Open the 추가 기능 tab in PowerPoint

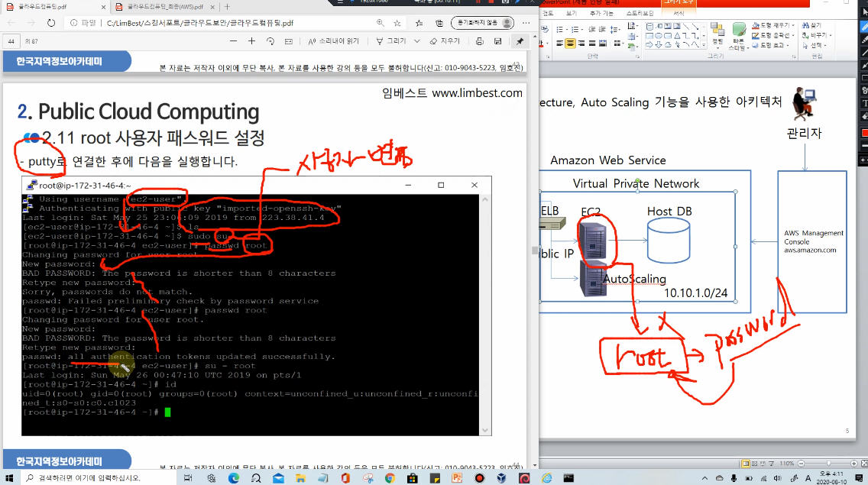(x=601, y=13)
